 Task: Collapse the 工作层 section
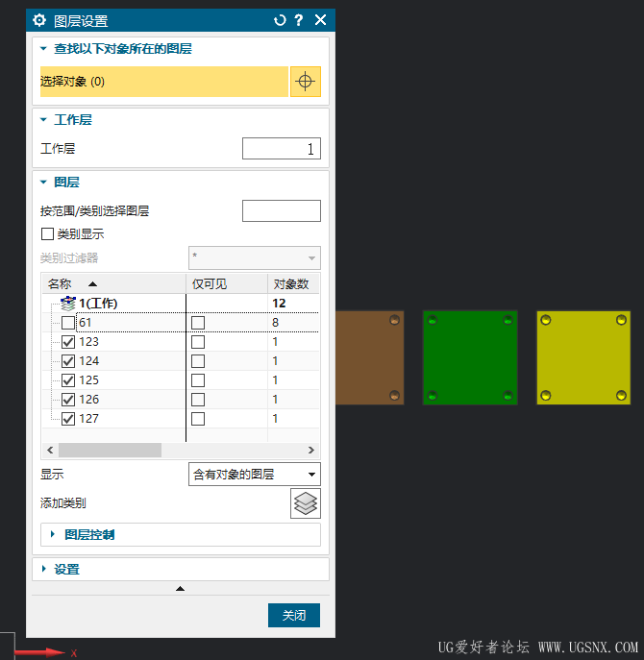43,119
